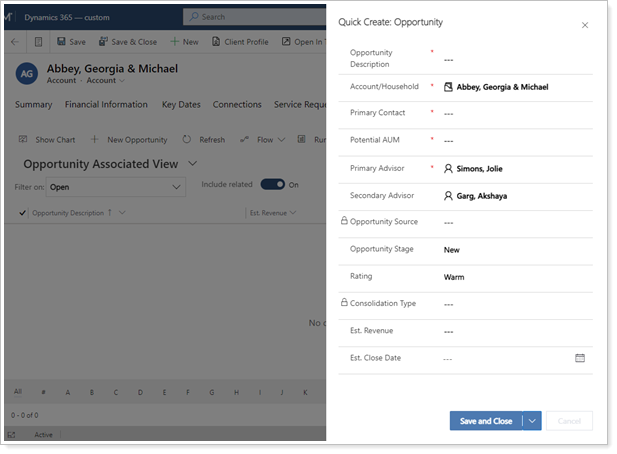
Task: Click the New plus icon
Action: tap(174, 42)
